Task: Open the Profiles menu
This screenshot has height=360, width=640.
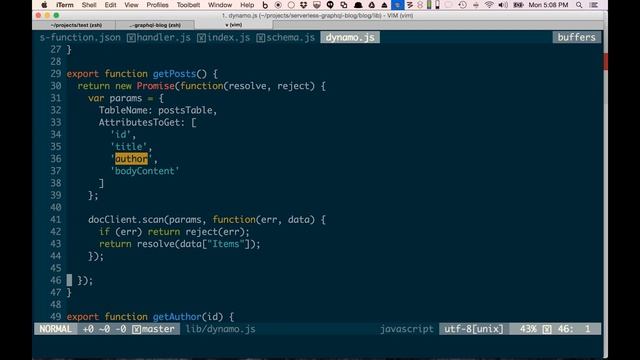Action: pyautogui.click(x=157, y=5)
